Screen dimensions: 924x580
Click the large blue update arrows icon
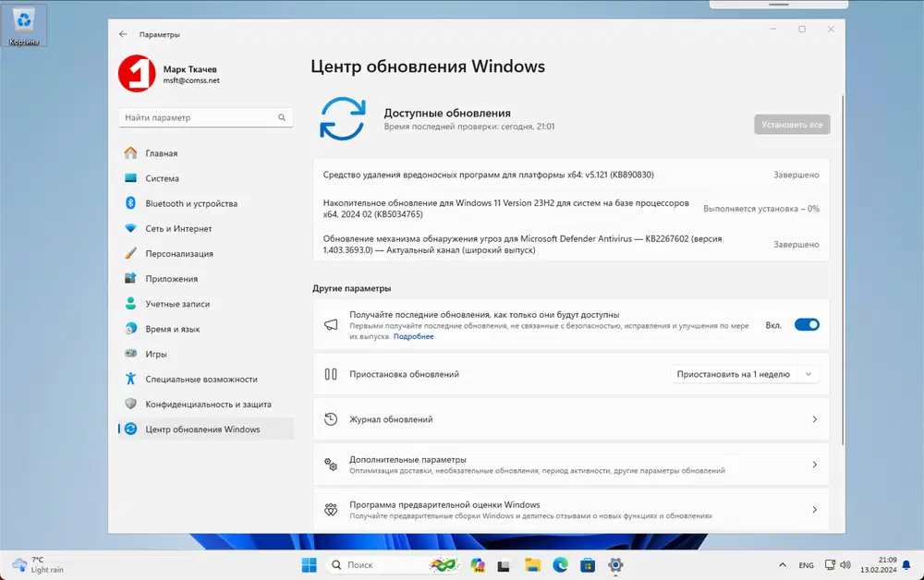[x=343, y=118]
